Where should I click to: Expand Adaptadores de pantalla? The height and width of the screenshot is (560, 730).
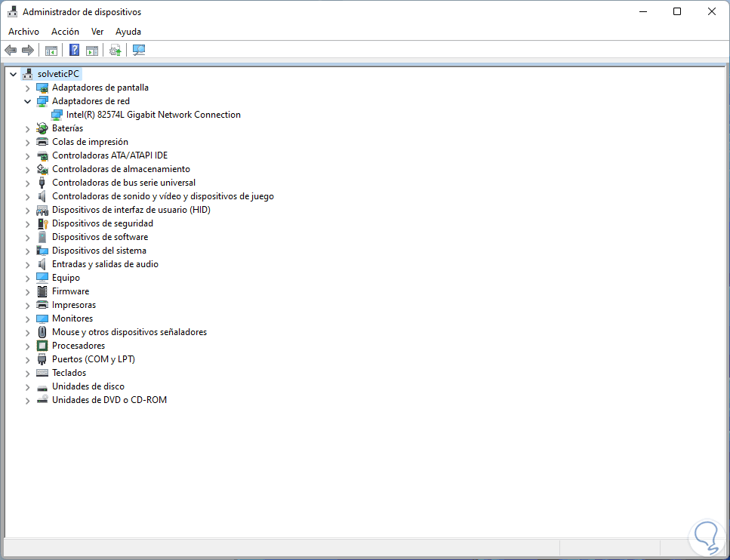(x=27, y=88)
